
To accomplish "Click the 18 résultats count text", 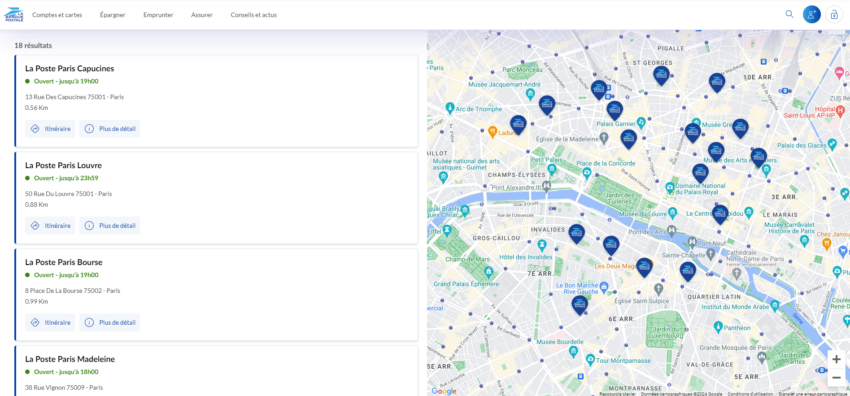I will click(x=33, y=46).
